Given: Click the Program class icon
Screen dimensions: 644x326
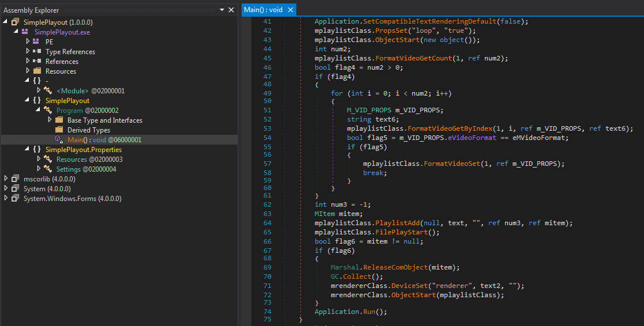Looking at the screenshot, I should 48,111.
